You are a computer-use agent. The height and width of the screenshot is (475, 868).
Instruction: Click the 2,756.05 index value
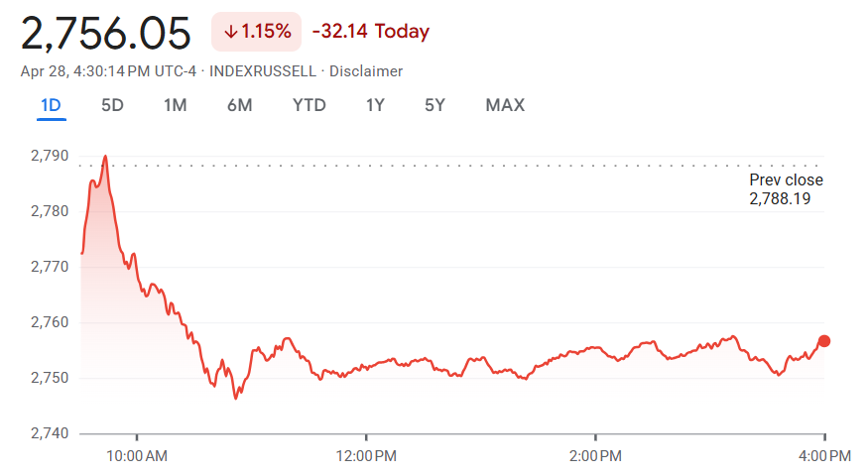[106, 34]
